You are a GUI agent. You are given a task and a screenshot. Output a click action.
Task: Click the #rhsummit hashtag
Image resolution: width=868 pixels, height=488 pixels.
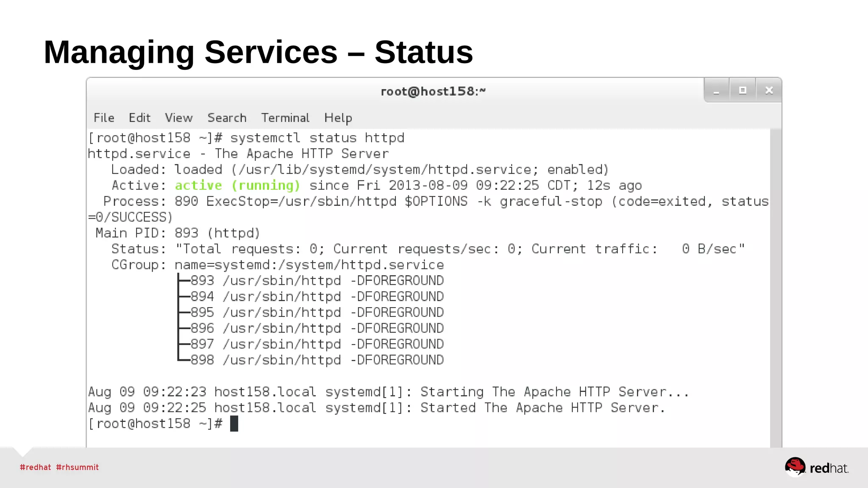coord(77,467)
